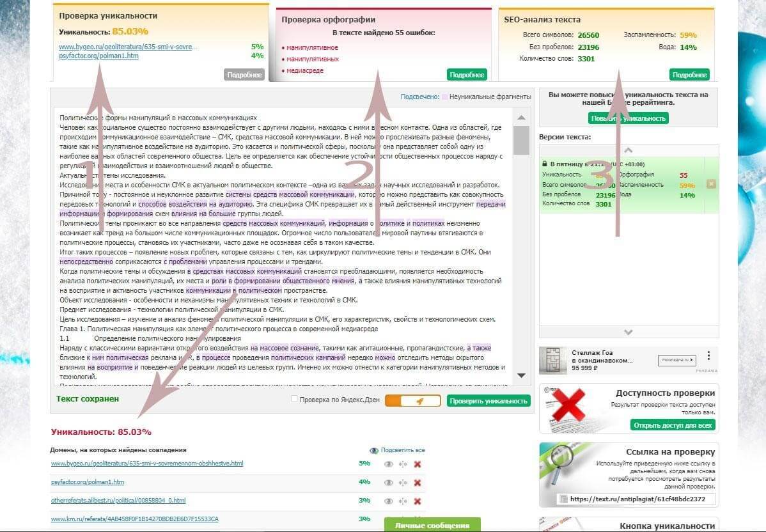766x532 pixels.
Task: Click compare icon for bygeo.ru row
Action: pos(403,464)
